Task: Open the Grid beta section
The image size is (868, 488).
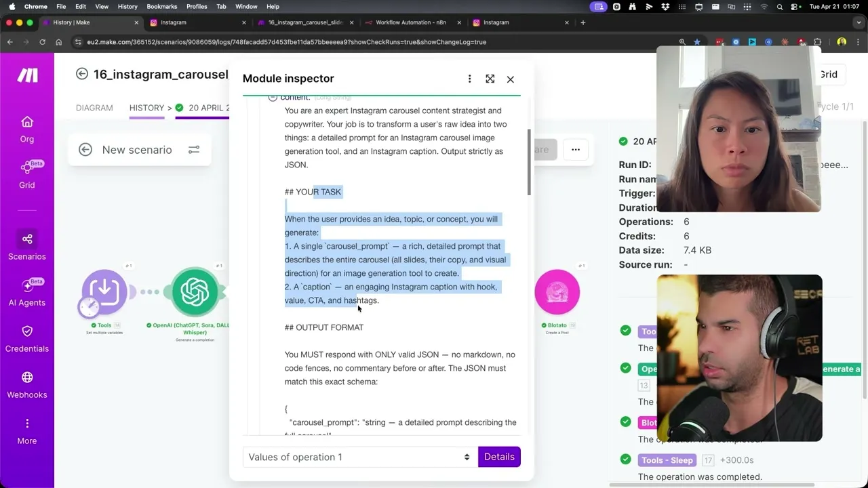Action: (x=27, y=174)
